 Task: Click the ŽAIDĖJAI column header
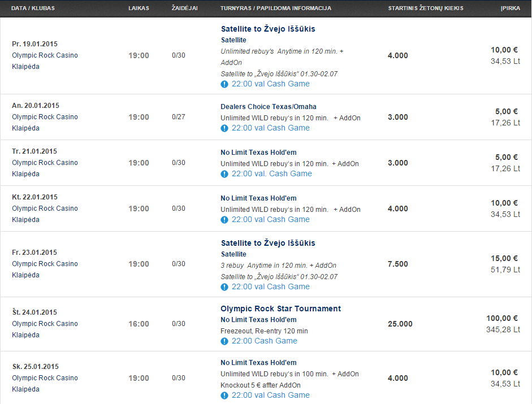(184, 8)
